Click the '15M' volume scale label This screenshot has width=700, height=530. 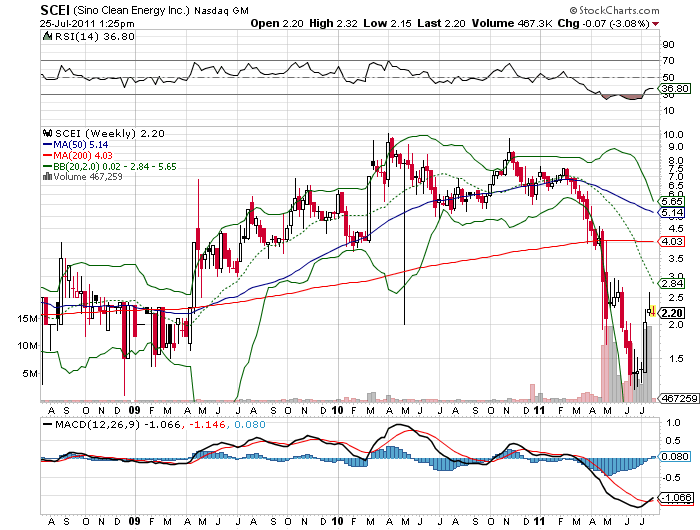click(28, 319)
